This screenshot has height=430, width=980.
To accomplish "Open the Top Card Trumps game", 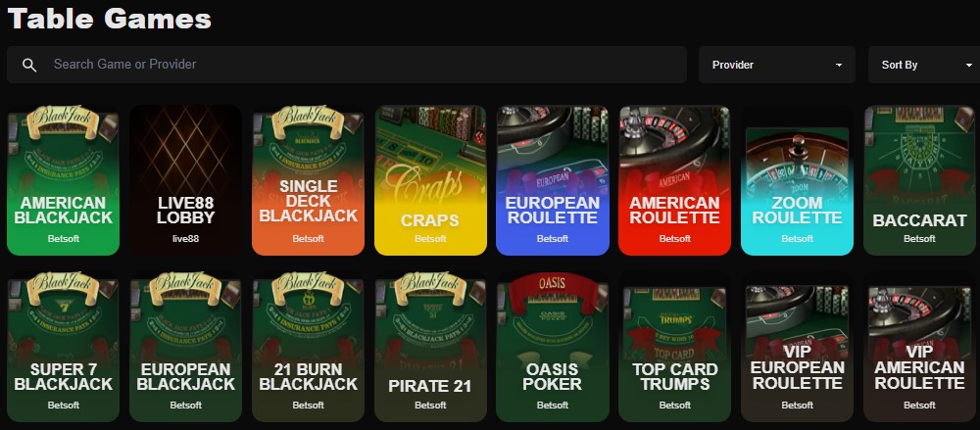I will pos(675,348).
